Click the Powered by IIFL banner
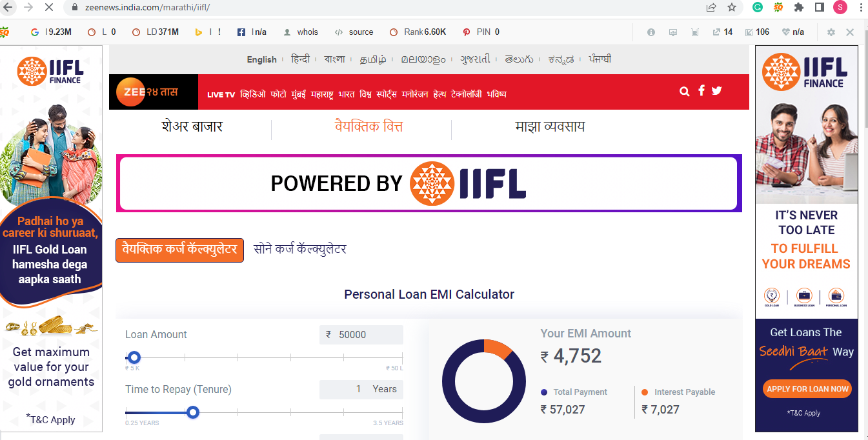 point(429,184)
